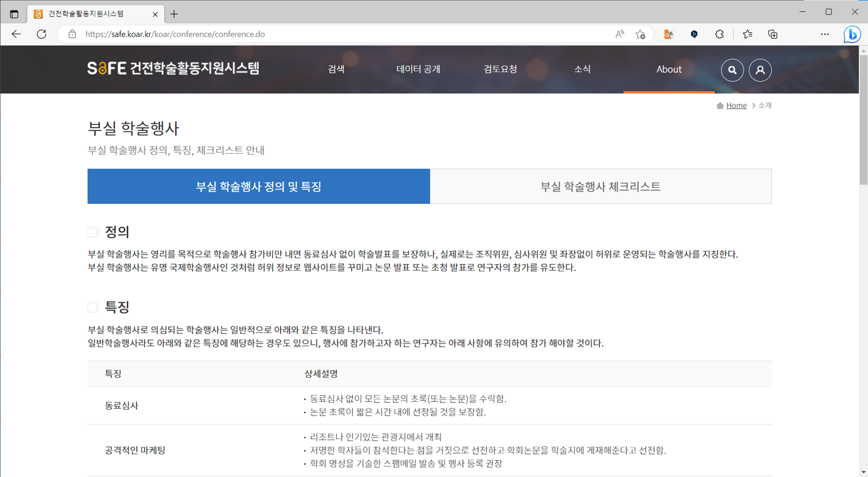This screenshot has width=868, height=477.
Task: Add page to favorites star icon
Action: 641,34
